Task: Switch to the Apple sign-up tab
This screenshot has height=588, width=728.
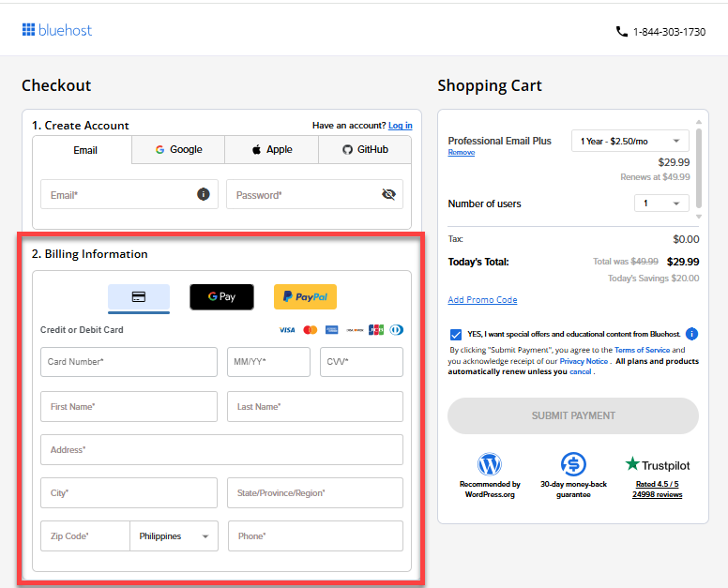Action: click(x=272, y=149)
